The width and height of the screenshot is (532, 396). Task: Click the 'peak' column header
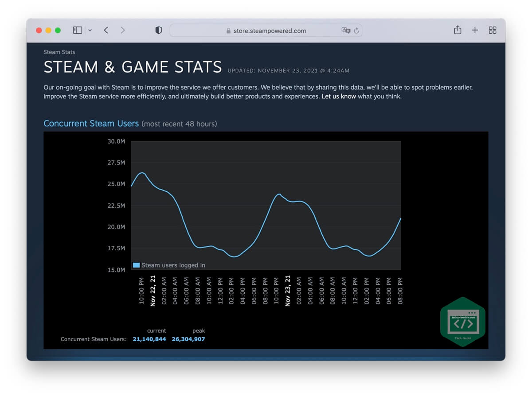point(199,331)
